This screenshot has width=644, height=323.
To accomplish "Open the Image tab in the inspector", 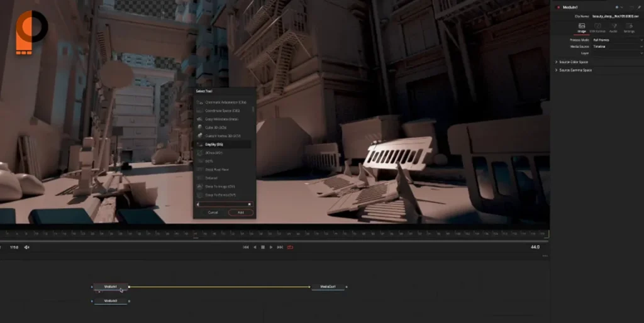I will point(582,28).
